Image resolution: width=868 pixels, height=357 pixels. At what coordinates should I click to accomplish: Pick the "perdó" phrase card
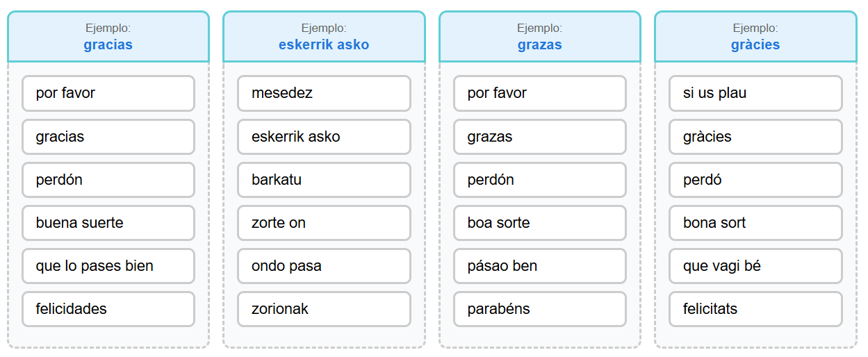(755, 180)
